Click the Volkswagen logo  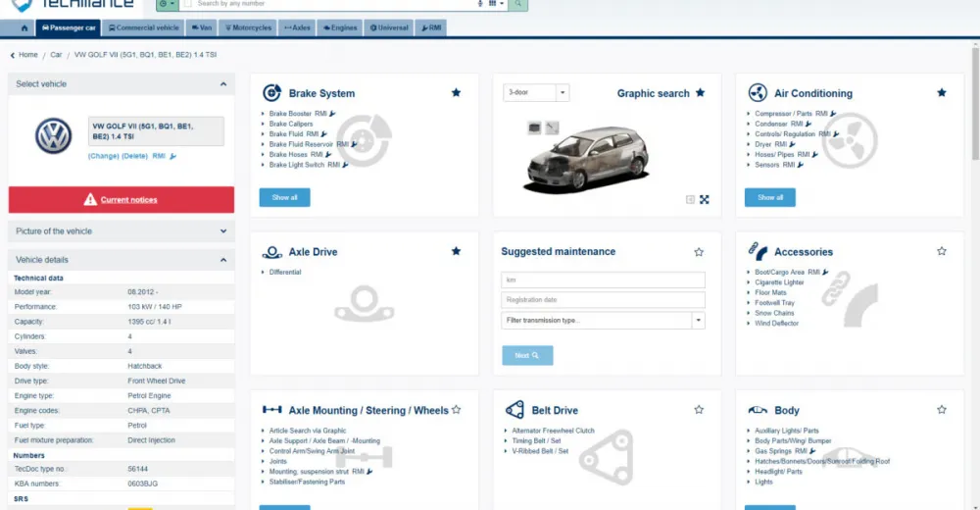click(x=53, y=136)
